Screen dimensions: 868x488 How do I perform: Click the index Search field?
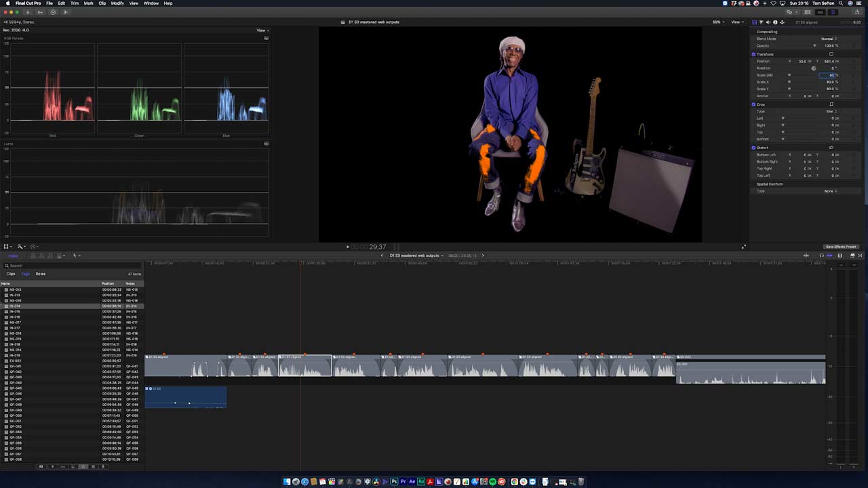click(x=72, y=266)
